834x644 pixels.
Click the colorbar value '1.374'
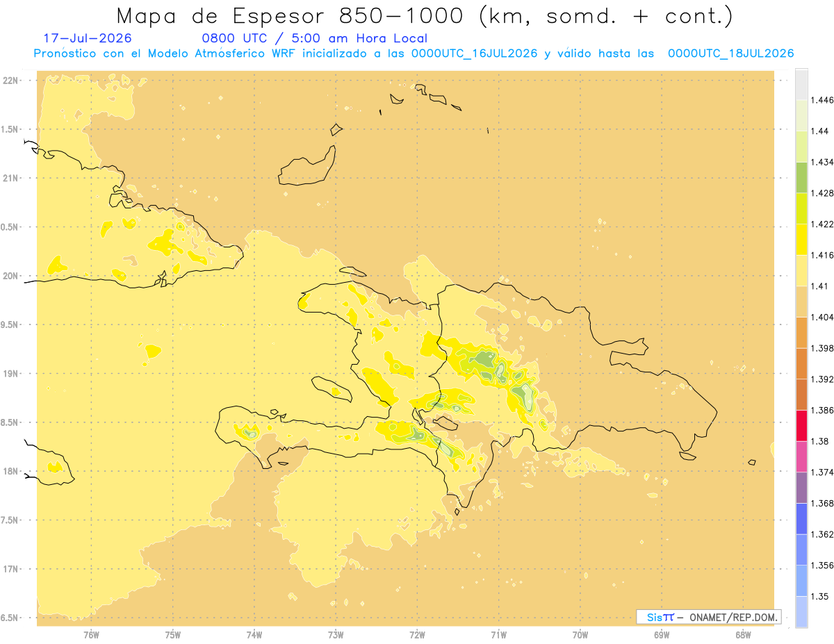(x=823, y=472)
